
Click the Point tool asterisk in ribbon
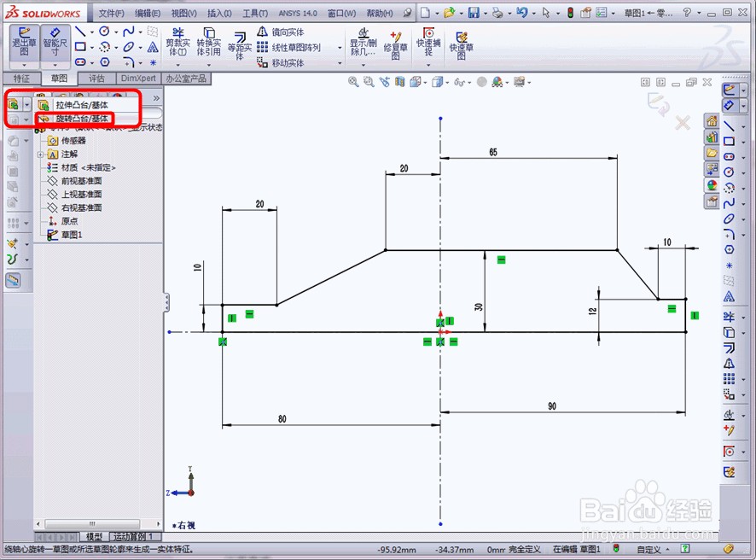click(153, 62)
